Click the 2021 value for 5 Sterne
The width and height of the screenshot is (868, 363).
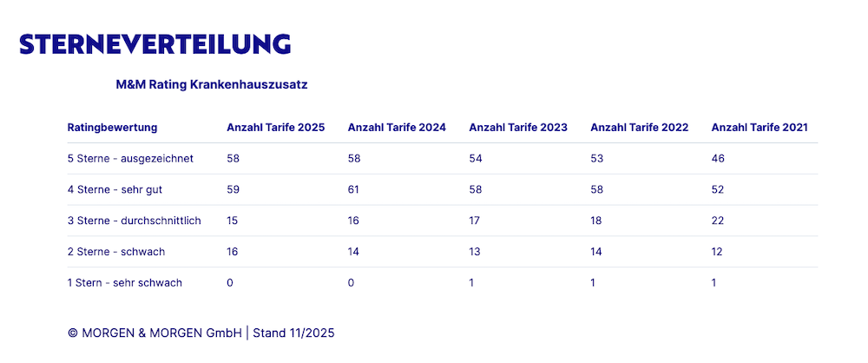coord(718,159)
